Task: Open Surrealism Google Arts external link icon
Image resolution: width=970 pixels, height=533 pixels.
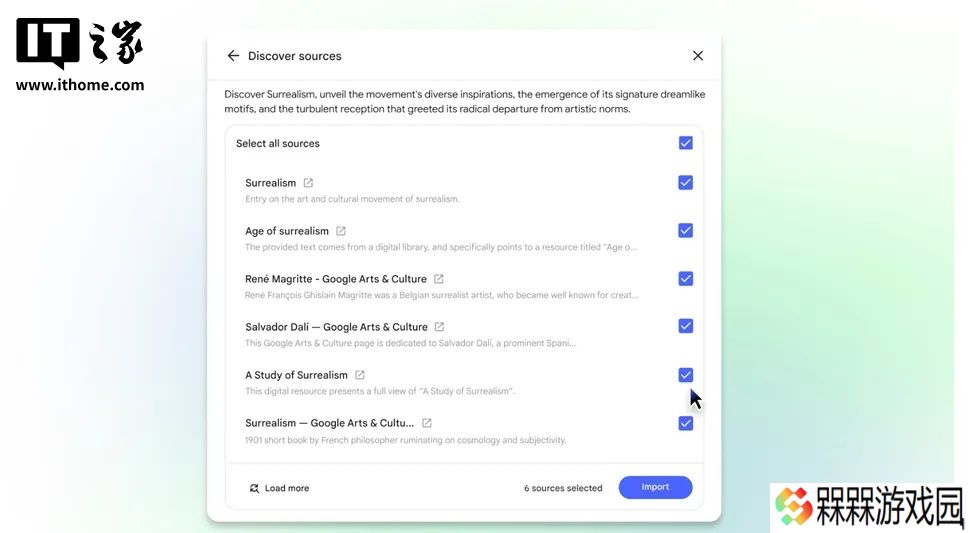Action: (426, 423)
